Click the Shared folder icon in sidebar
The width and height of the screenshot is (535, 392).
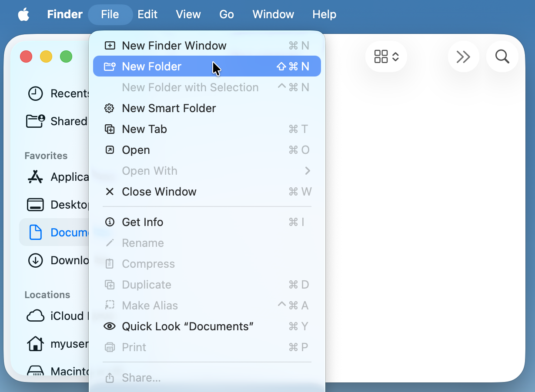35,121
